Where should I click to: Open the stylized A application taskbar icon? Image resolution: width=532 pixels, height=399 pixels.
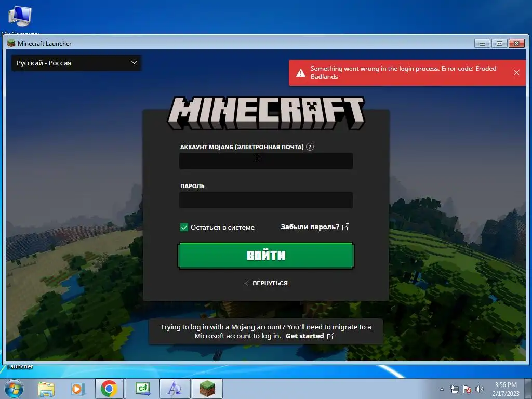[x=175, y=389]
